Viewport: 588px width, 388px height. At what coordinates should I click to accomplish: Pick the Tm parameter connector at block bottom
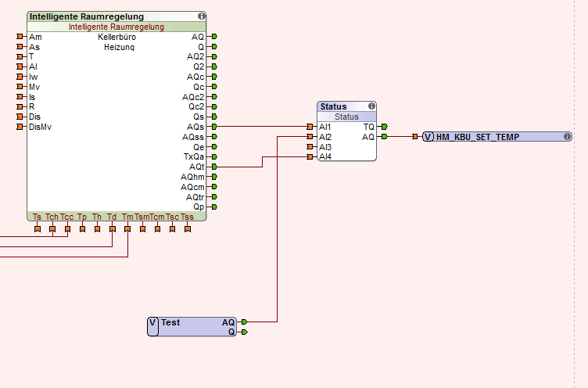coord(127,229)
